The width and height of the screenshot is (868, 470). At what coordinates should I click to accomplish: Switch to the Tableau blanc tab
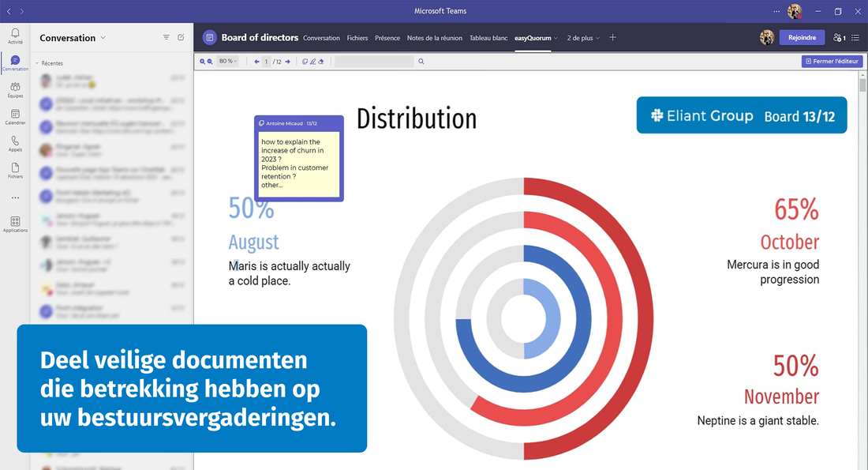[x=488, y=38]
